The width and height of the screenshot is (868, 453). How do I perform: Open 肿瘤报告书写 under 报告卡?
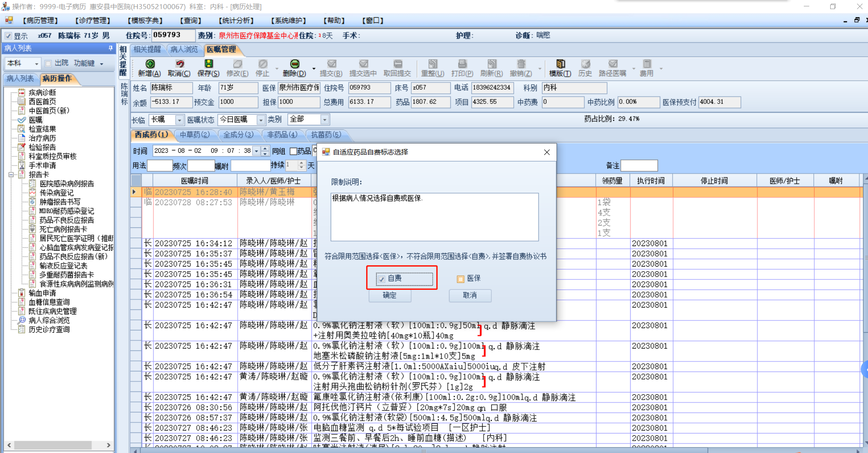[x=60, y=202]
